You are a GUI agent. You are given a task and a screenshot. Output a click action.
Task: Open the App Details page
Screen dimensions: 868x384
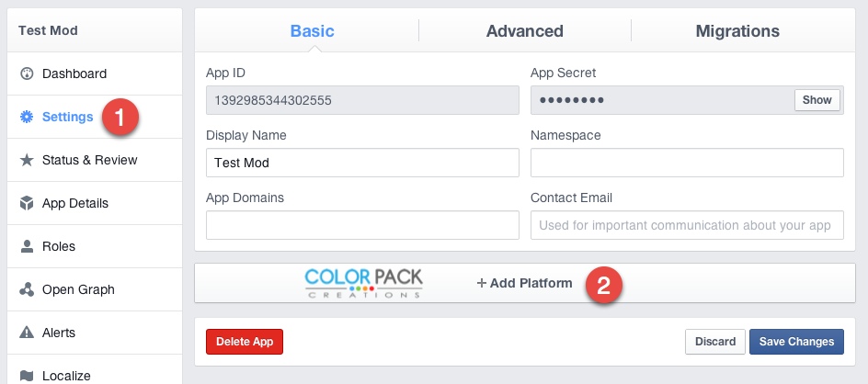[95, 203]
